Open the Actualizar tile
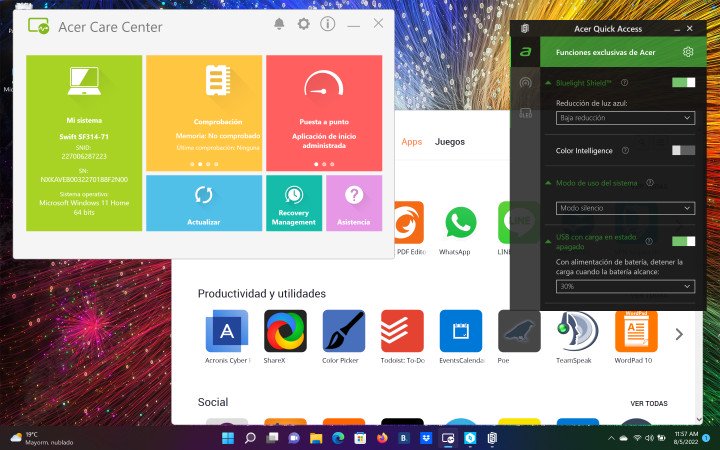 (x=204, y=203)
